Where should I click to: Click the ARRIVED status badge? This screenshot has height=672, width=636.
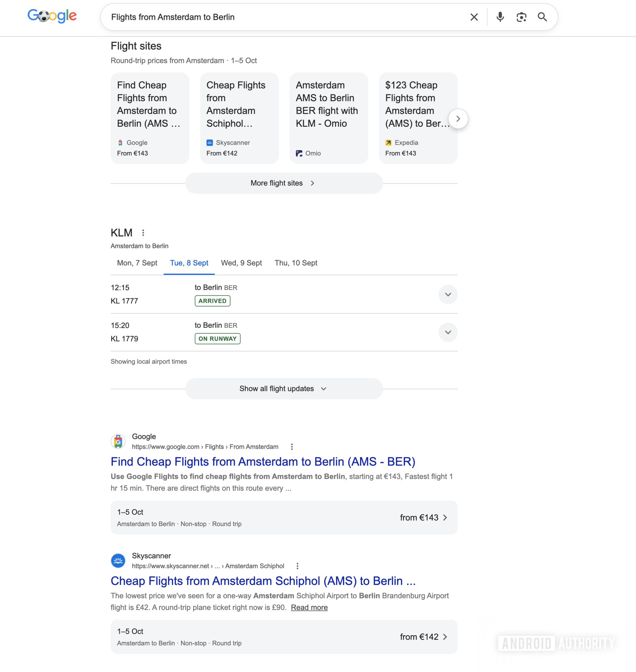[212, 301]
